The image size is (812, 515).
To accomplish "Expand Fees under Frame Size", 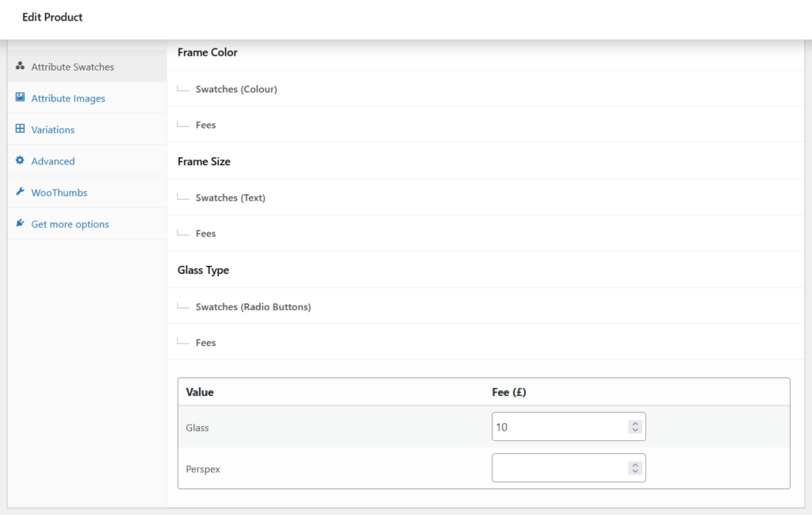I will point(205,233).
